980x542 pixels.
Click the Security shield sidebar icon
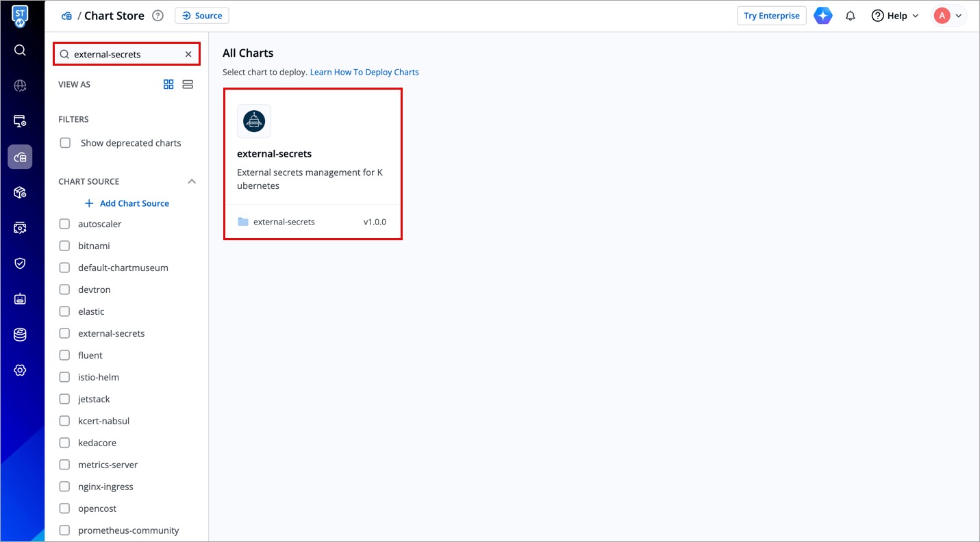(20, 263)
